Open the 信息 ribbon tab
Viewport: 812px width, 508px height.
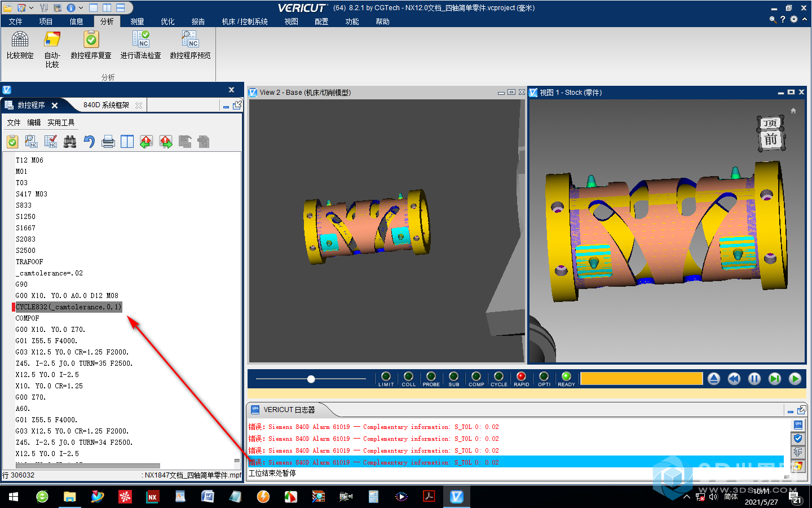(77, 21)
